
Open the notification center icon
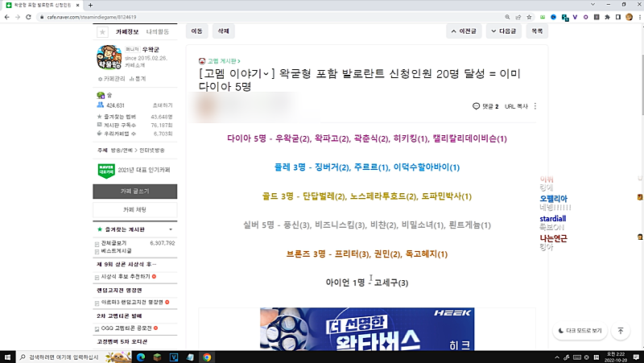point(636,357)
